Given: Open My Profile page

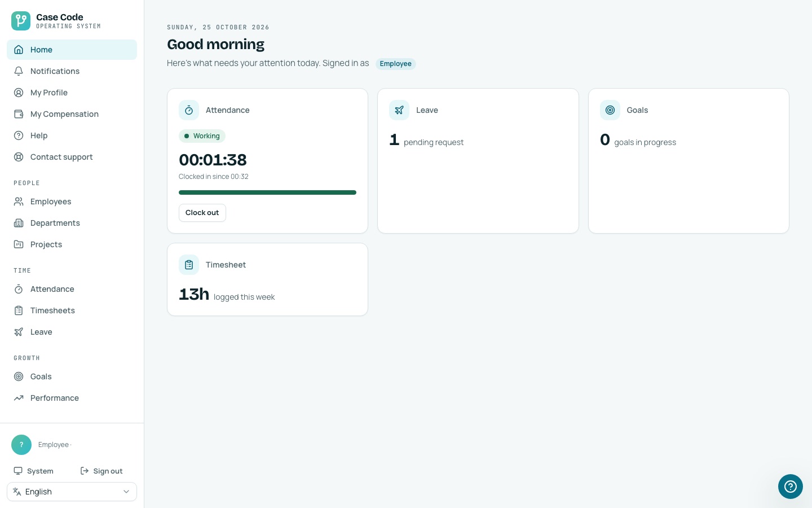Looking at the screenshot, I should [x=72, y=93].
